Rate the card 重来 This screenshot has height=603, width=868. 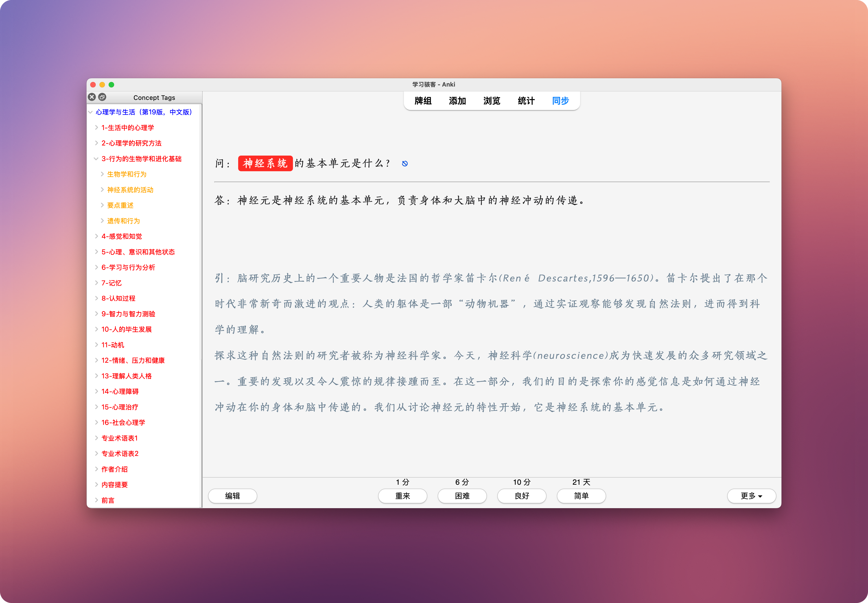coord(402,496)
